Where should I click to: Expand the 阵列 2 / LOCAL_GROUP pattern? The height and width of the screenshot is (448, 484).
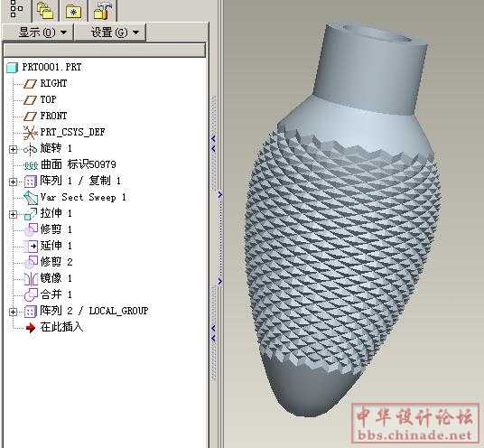(x=13, y=312)
